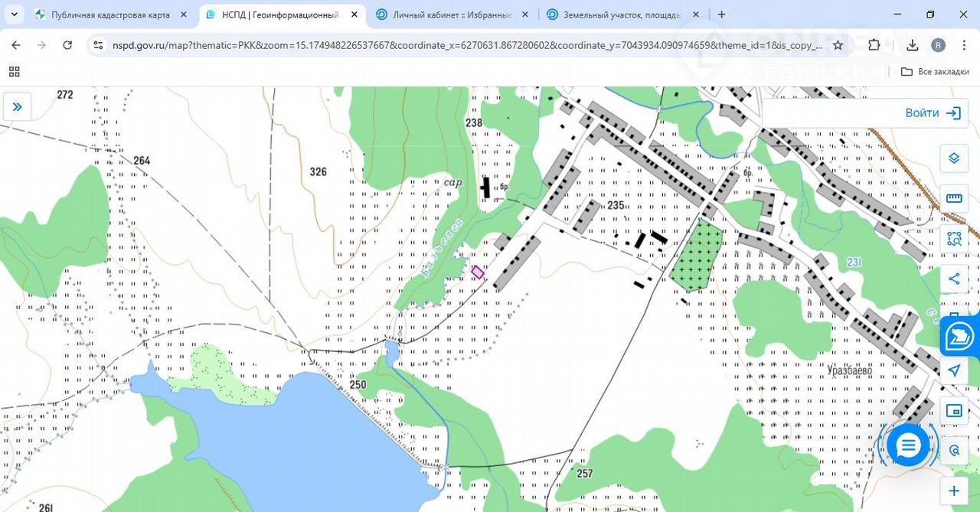The width and height of the screenshot is (980, 512).
Task: Click the Войти login button
Action: click(932, 113)
